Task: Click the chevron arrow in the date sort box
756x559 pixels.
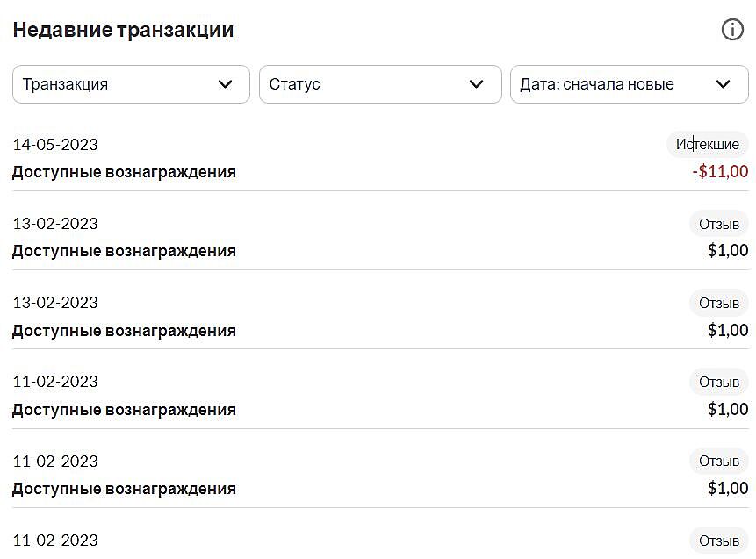Action: tap(724, 84)
